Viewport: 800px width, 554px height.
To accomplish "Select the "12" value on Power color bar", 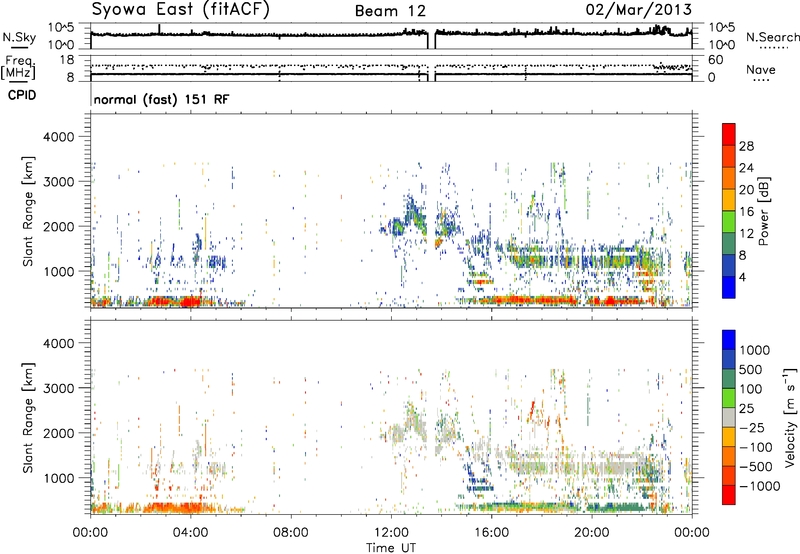I will 746,233.
